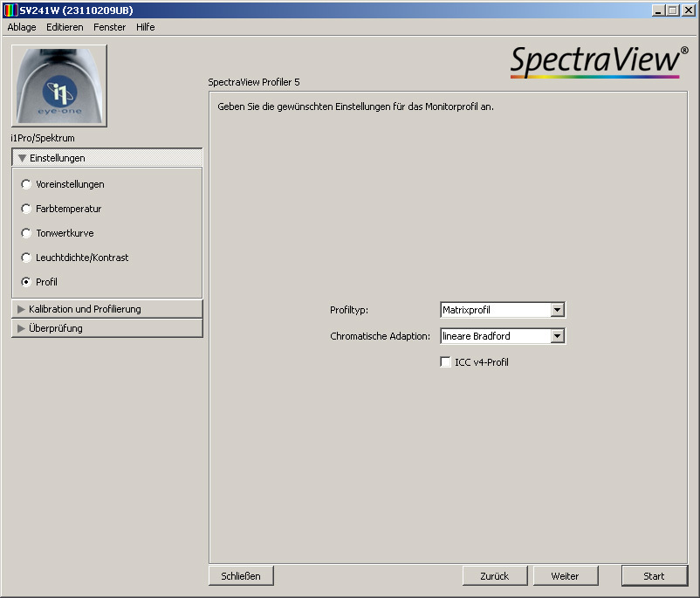Select the Profil radio button

(26, 282)
